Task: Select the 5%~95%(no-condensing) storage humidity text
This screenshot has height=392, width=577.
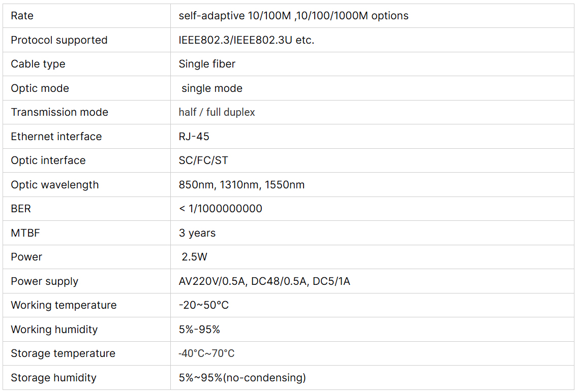Action: pos(242,378)
